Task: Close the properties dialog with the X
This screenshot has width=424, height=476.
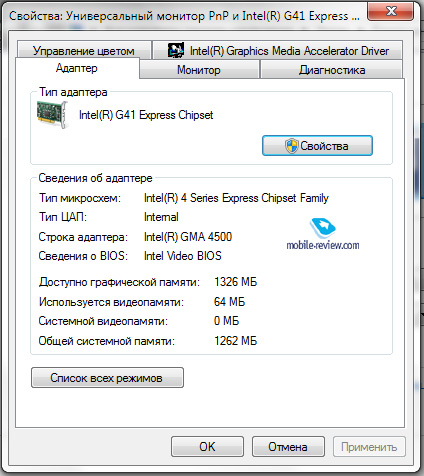Action: click(390, 11)
